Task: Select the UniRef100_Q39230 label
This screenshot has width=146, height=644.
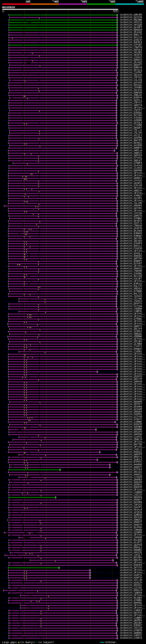Action: point(131,40)
